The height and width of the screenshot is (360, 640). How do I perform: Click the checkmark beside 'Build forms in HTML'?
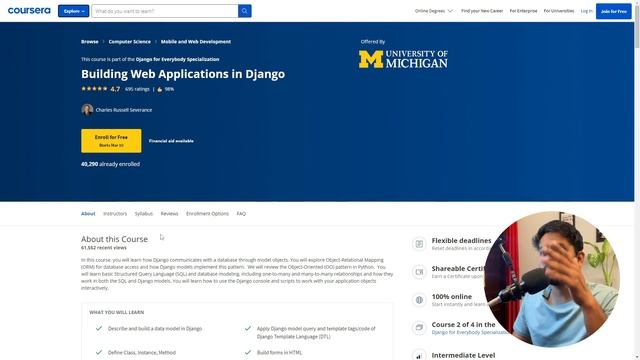pos(248,352)
